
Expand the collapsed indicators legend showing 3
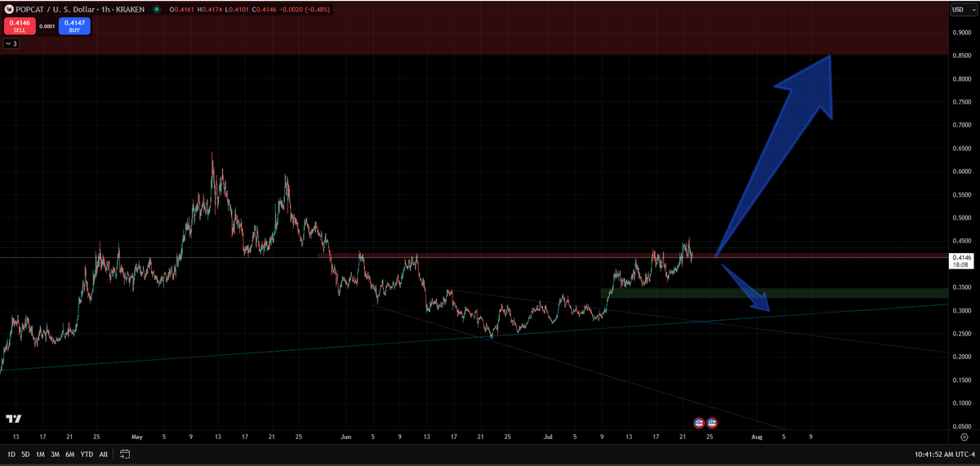(11, 43)
